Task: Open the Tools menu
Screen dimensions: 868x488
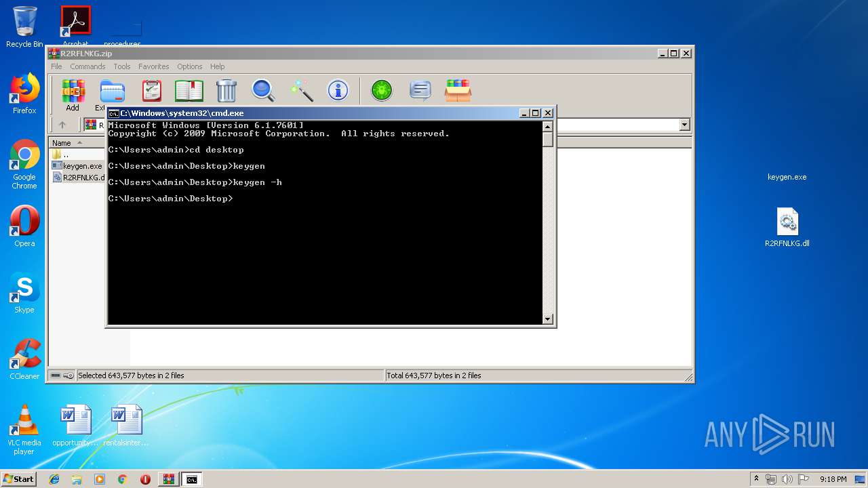Action: click(122, 66)
